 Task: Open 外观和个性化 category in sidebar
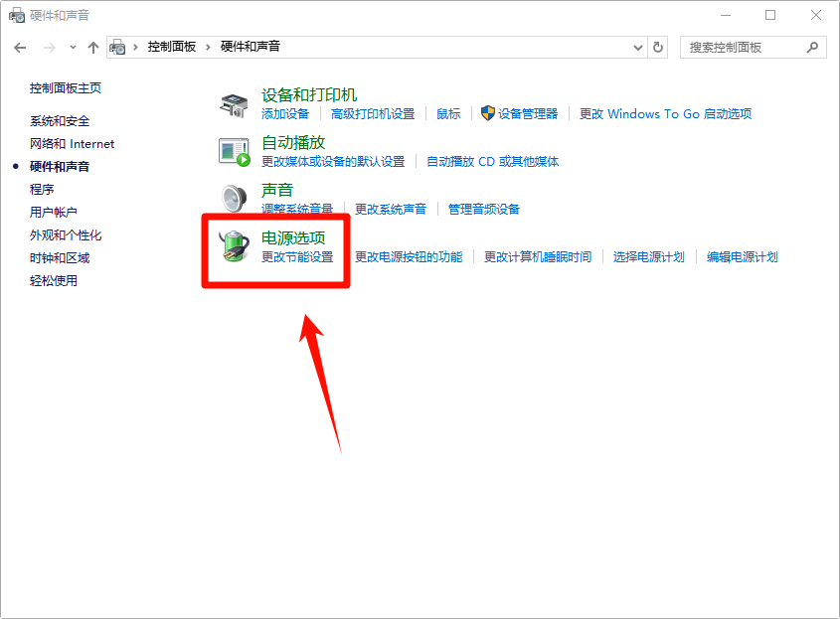(66, 235)
